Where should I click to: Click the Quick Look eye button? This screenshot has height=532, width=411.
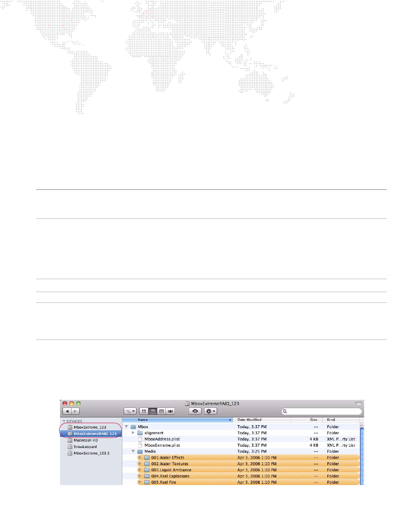[195, 411]
